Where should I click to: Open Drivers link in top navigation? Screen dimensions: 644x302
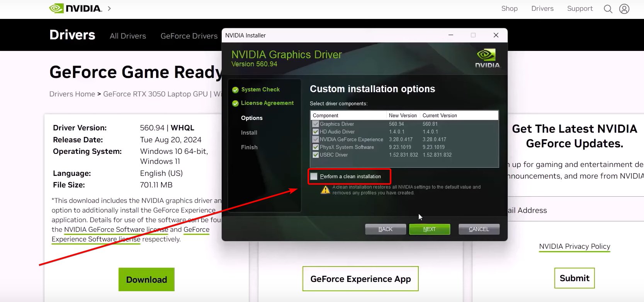[542, 8]
